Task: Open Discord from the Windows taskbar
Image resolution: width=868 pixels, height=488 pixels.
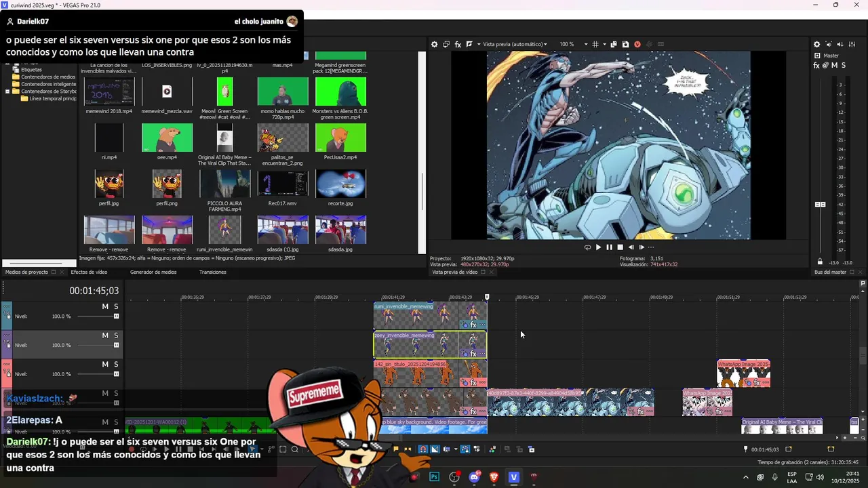Action: pos(474,477)
